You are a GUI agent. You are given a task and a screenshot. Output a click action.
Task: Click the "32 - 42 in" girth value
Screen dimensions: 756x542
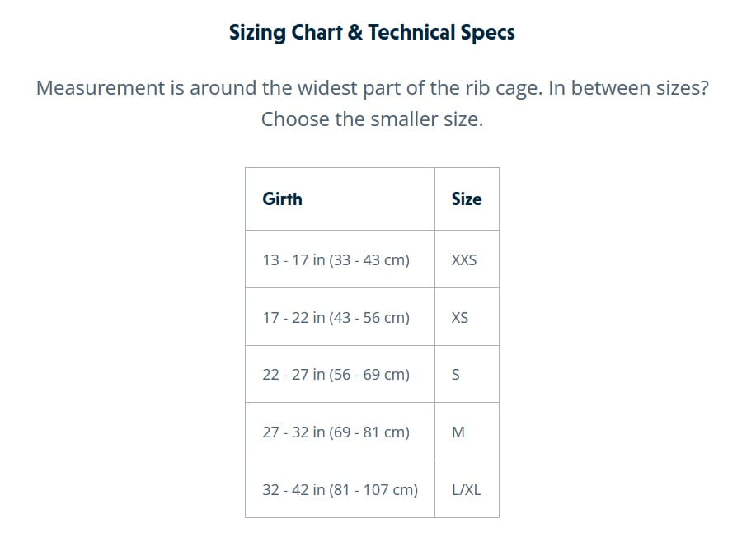293,490
